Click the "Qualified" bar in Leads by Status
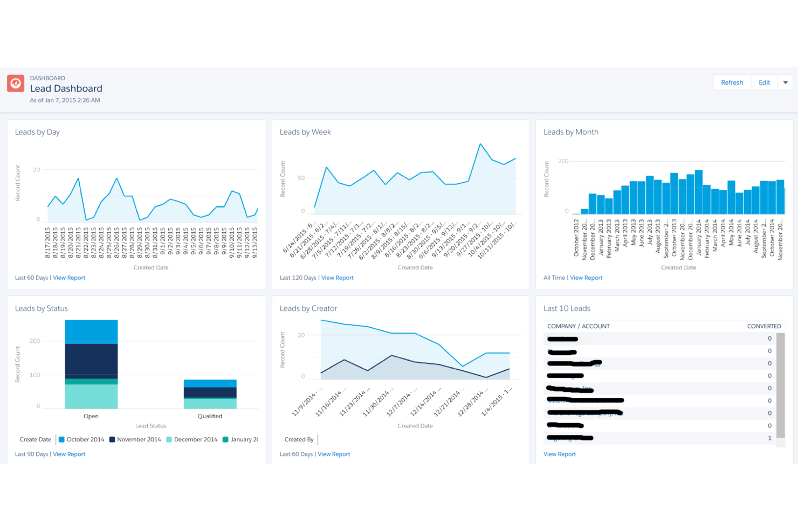This screenshot has height=532, width=798. [210, 394]
